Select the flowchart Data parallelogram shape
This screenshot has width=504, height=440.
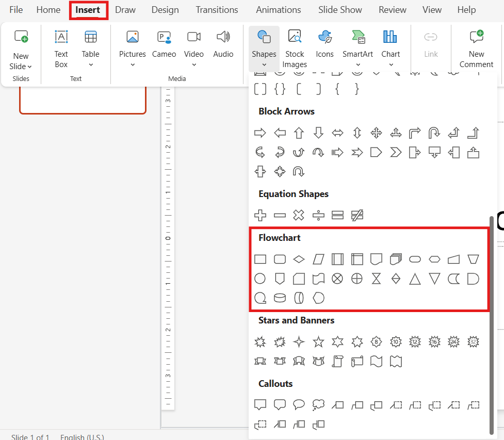coord(318,259)
